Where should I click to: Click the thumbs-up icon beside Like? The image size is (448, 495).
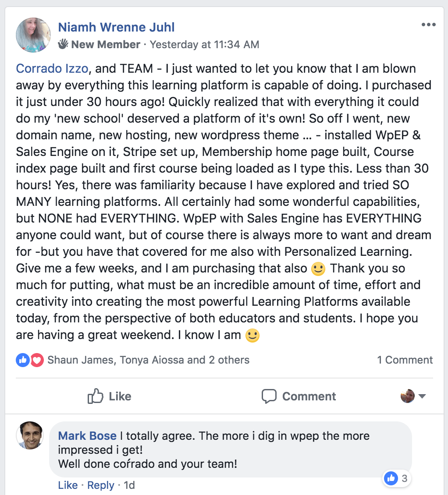click(95, 396)
